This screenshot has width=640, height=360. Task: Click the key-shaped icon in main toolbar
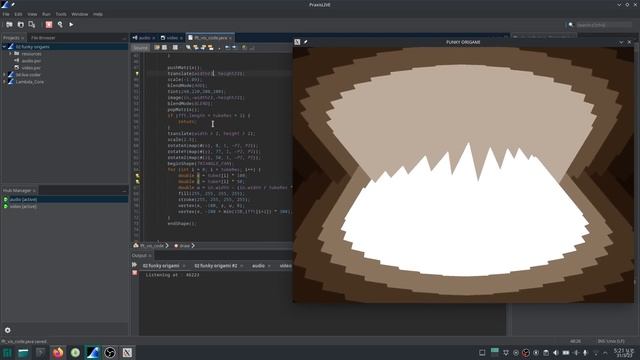(x=60, y=25)
